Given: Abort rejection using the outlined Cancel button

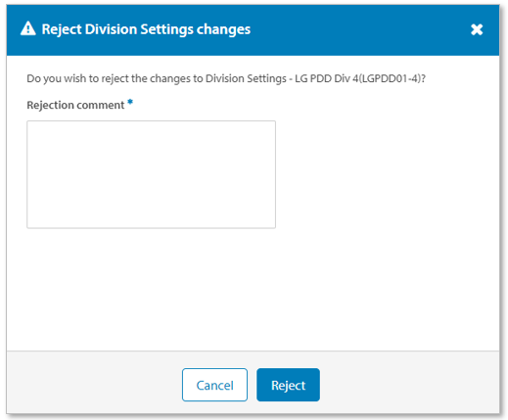Looking at the screenshot, I should point(214,385).
